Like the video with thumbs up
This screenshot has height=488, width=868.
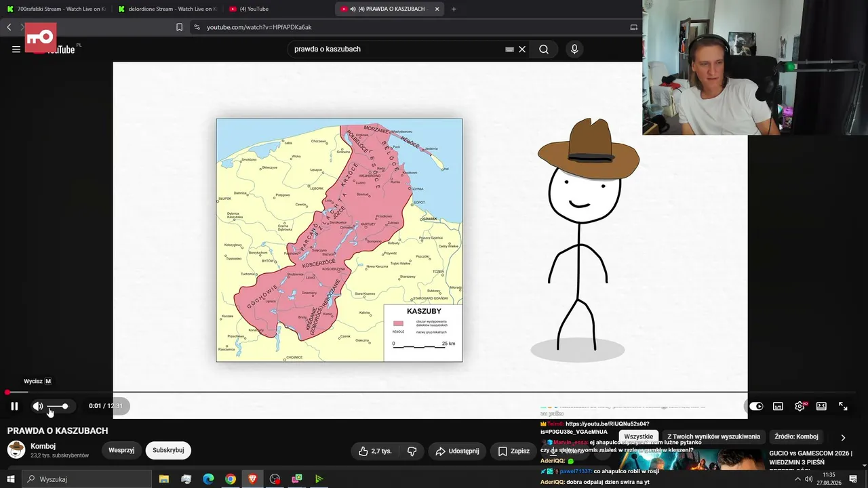point(375,451)
